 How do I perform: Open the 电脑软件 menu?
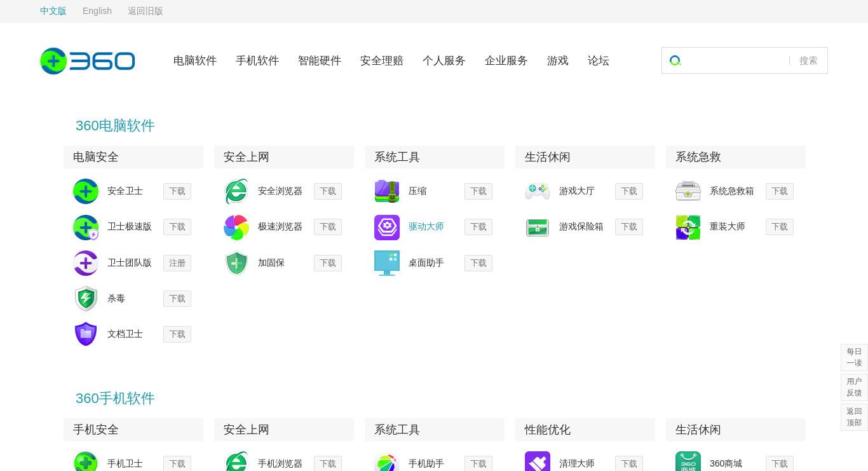click(195, 60)
